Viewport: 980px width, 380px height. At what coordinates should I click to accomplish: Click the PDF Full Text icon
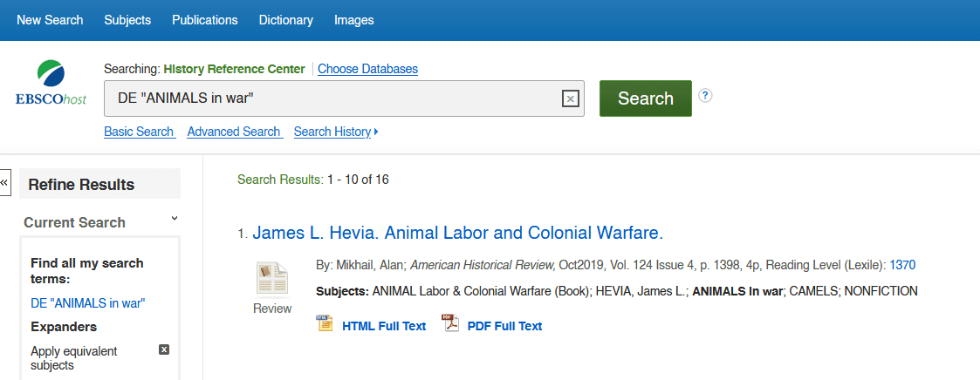tap(451, 324)
